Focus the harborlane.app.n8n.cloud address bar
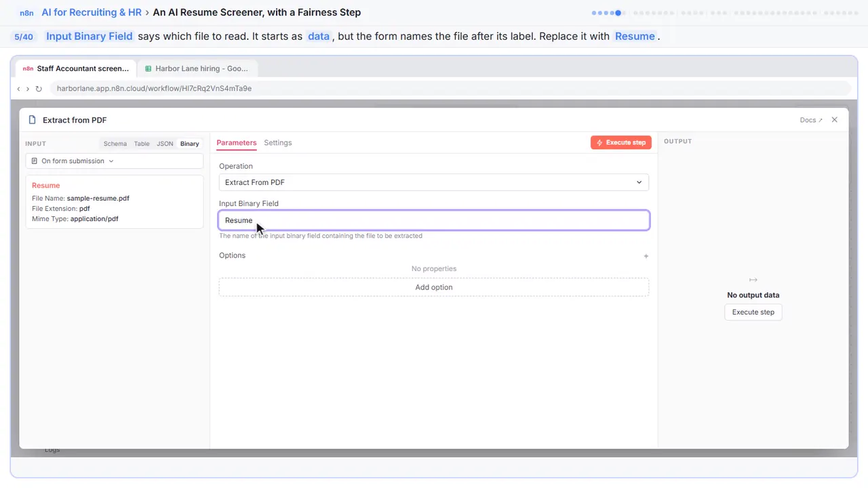The image size is (868, 488). coord(450,88)
